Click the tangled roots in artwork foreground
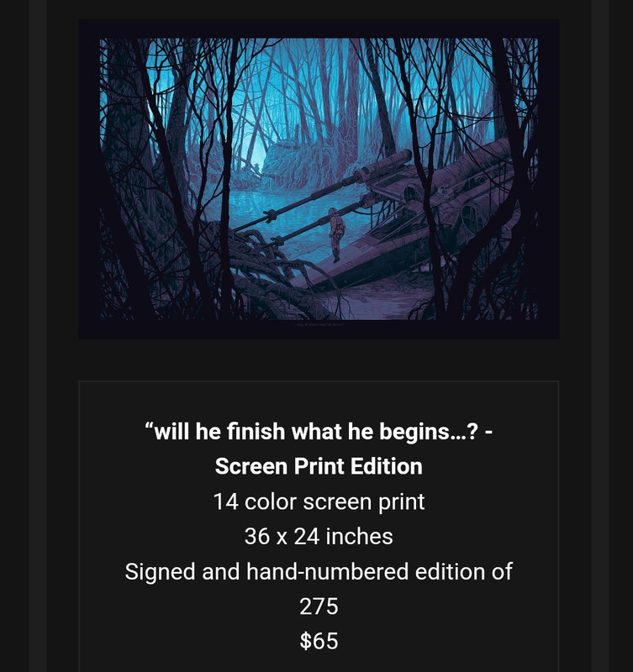This screenshot has width=633, height=672. (266, 275)
